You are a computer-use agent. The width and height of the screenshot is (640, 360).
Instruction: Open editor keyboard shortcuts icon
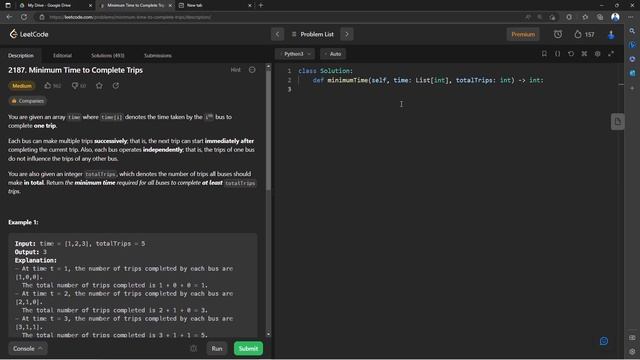click(584, 53)
